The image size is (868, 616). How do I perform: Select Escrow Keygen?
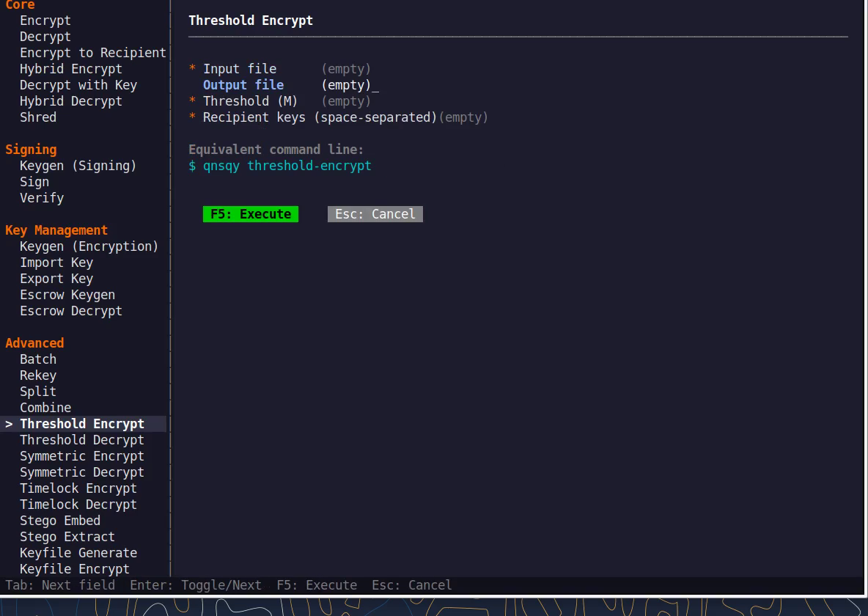coord(67,294)
